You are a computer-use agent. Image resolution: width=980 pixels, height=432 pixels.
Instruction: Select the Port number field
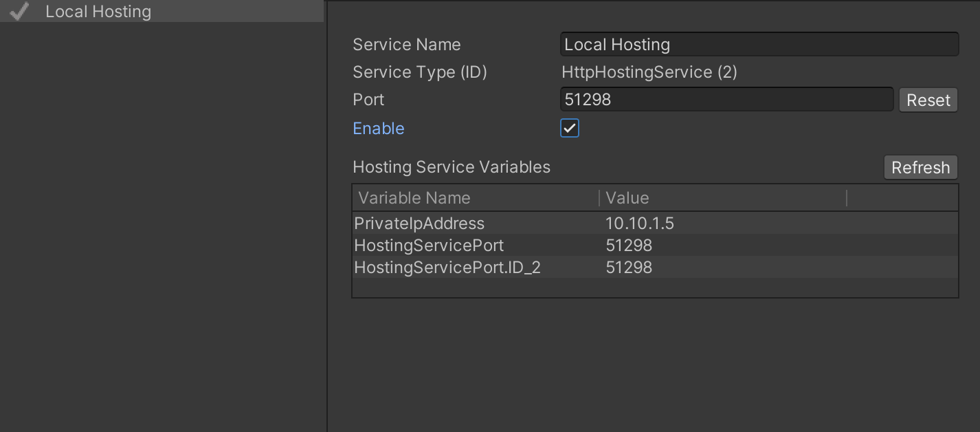(x=726, y=99)
